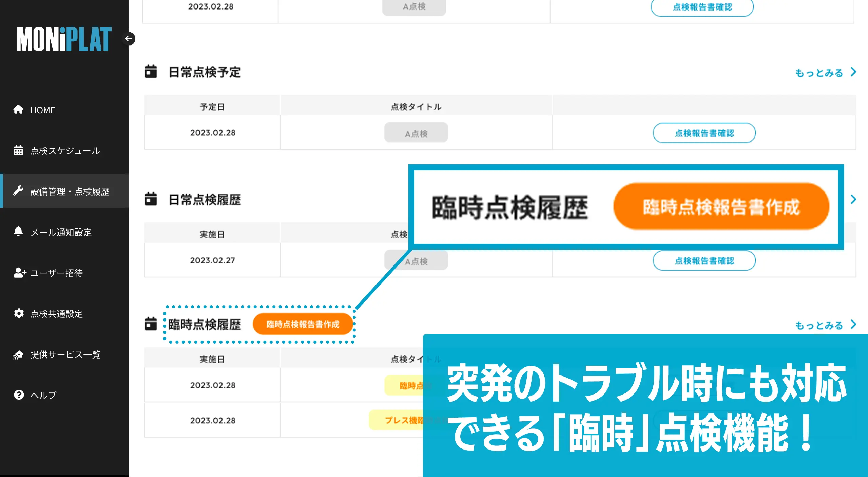Click the question-mark icon beside ヘルプ
Viewport: 868px width, 477px height.
[x=18, y=395]
